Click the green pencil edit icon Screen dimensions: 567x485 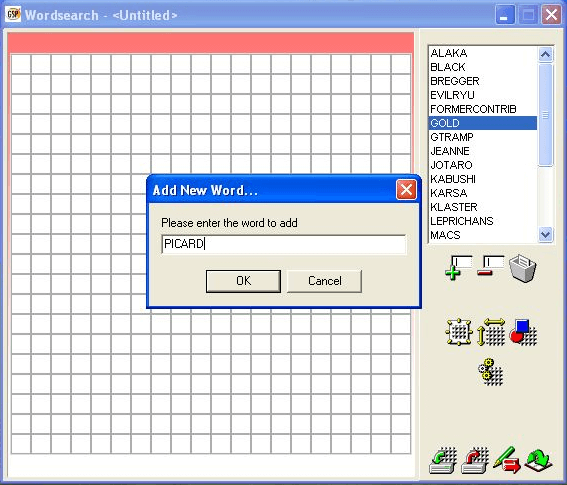coord(507,460)
